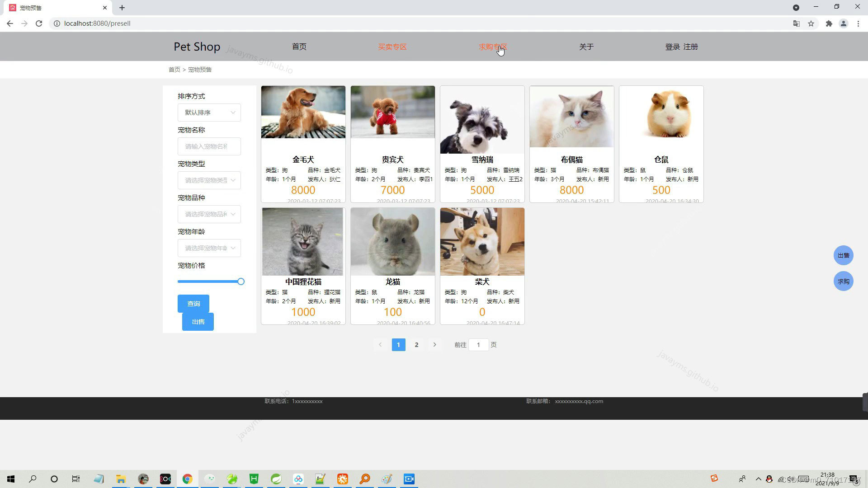The image size is (868, 488).
Task: Expand the 宠物品种 breed dropdown
Action: 209,214
